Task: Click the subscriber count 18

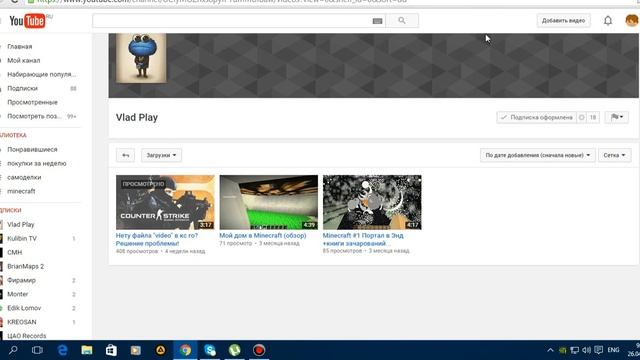Action: [x=593, y=118]
